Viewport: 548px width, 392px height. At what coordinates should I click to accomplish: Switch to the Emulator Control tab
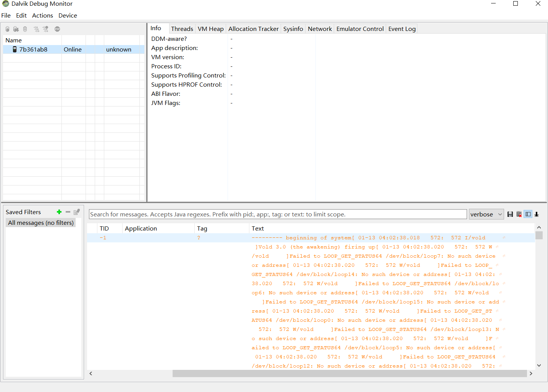point(360,29)
